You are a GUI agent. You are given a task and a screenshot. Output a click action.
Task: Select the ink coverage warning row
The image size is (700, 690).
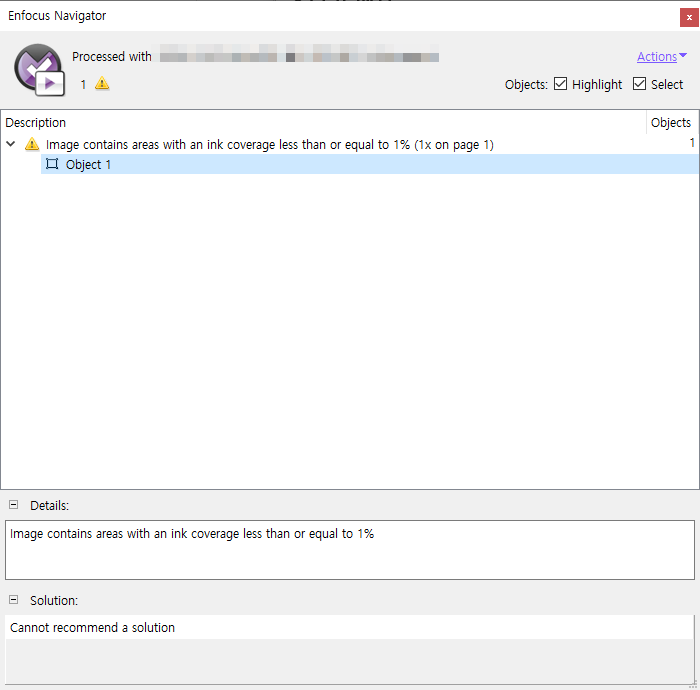[270, 145]
